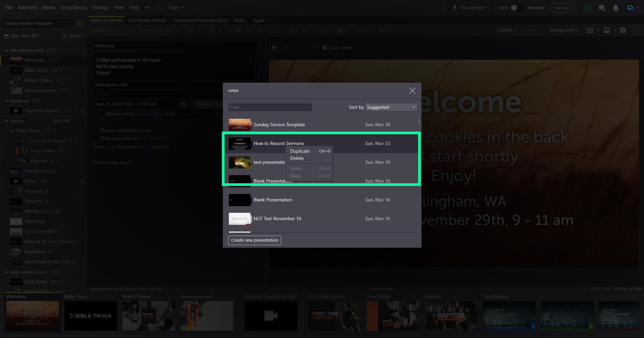Open the notifications bell

pos(616,8)
